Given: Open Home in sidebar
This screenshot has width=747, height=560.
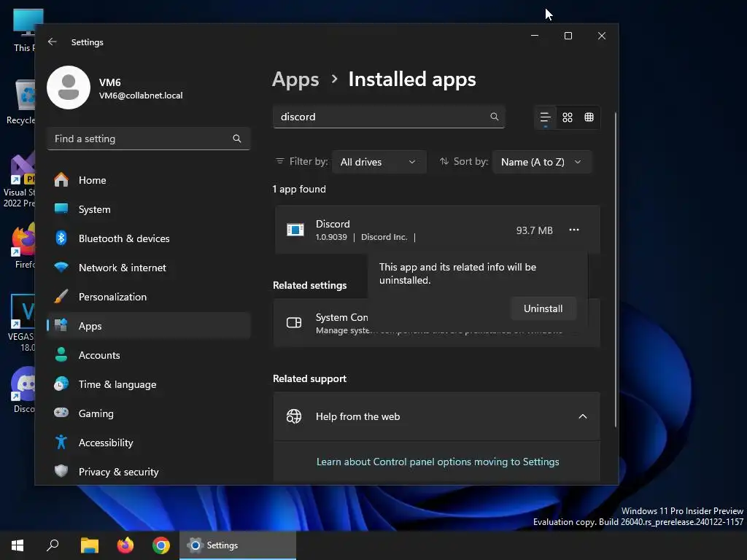Looking at the screenshot, I should point(149,180).
